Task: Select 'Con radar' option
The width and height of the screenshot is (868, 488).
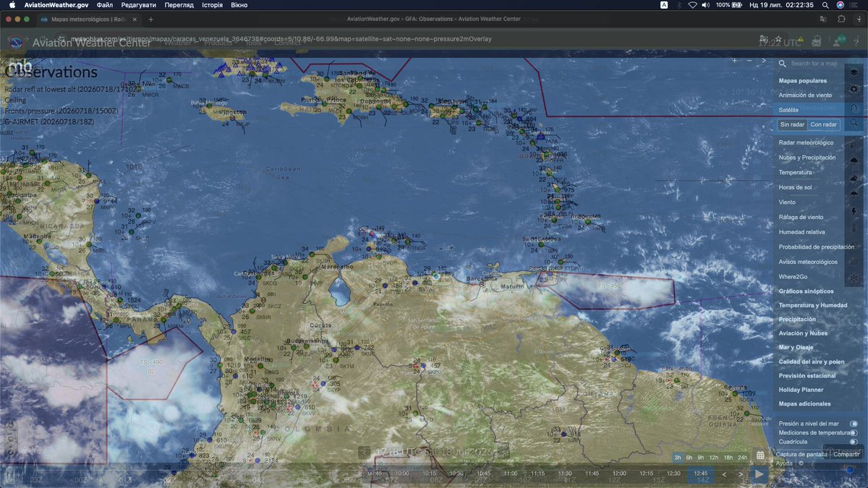Action: (x=824, y=124)
